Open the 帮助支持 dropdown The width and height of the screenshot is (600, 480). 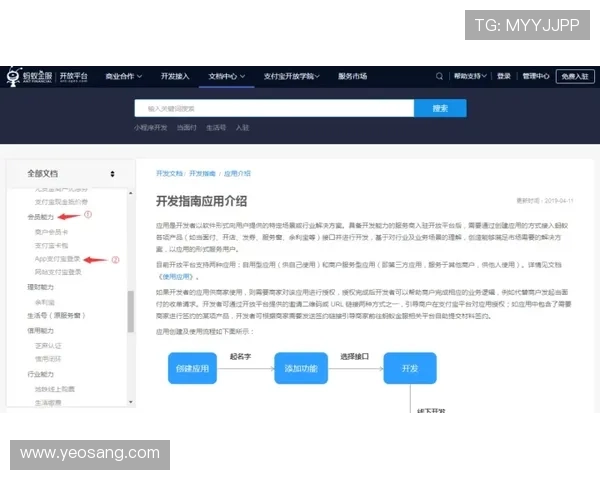(470, 76)
